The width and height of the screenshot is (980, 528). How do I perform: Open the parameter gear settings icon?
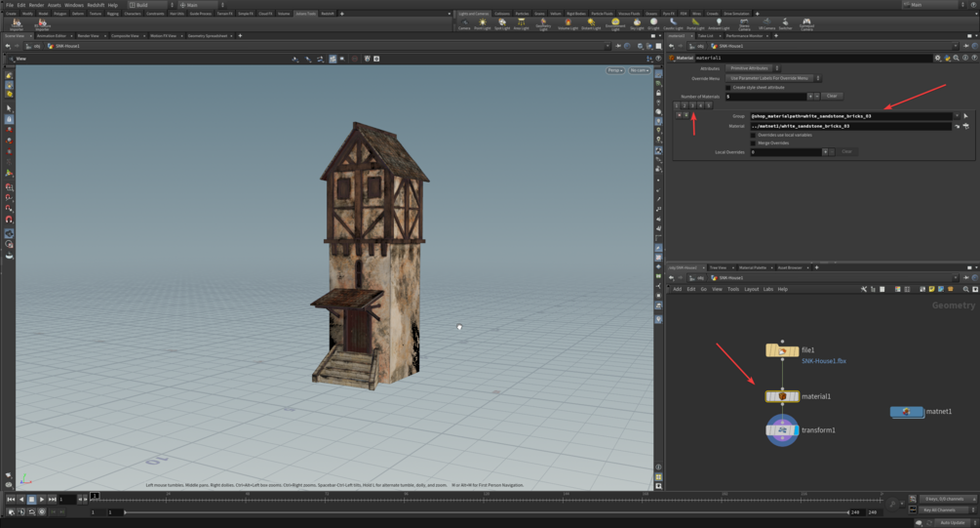coord(938,58)
